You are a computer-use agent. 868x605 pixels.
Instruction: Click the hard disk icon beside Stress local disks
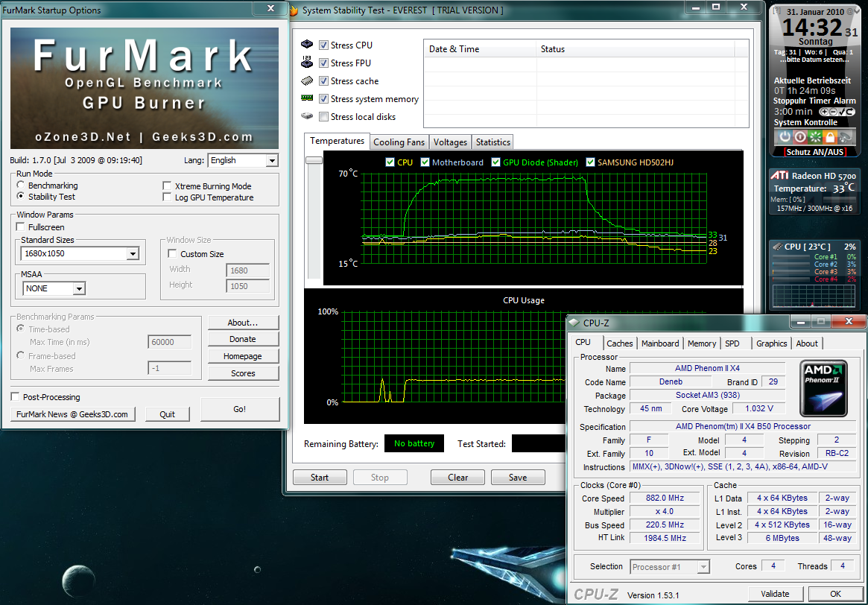(307, 116)
